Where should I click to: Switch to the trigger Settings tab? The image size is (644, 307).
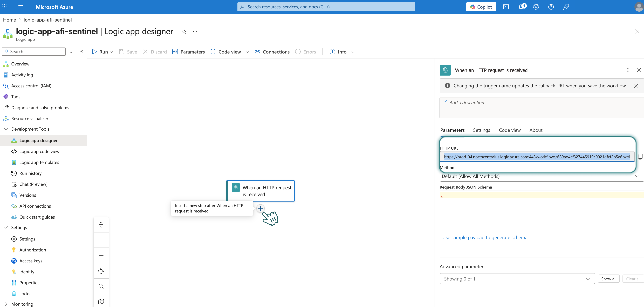click(x=482, y=130)
